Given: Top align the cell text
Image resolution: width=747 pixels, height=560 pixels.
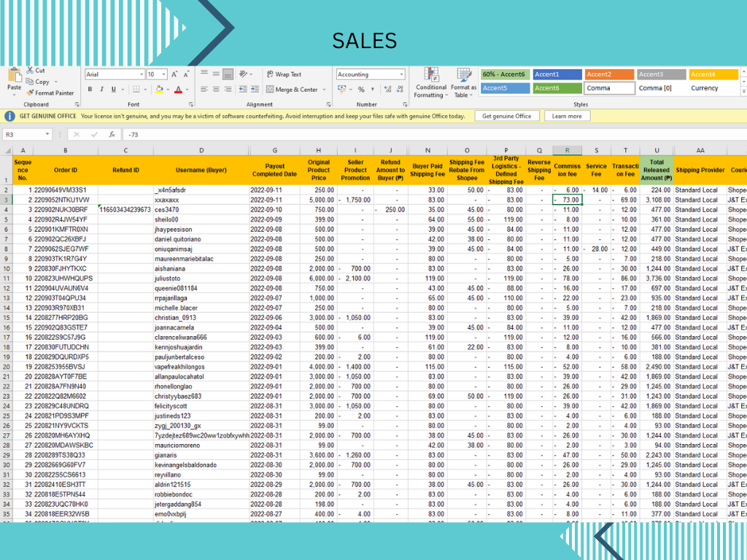Looking at the screenshot, I should (204, 74).
